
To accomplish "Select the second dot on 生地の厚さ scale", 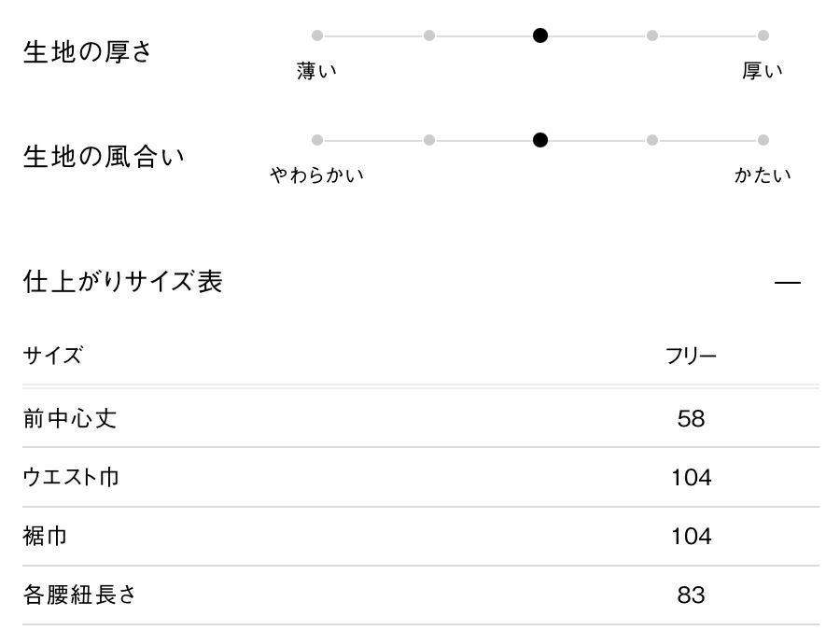I will point(429,35).
